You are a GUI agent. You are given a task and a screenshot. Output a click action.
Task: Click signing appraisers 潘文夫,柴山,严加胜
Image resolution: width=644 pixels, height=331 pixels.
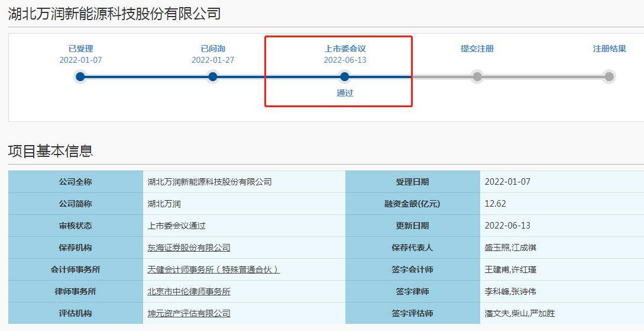[520, 313]
